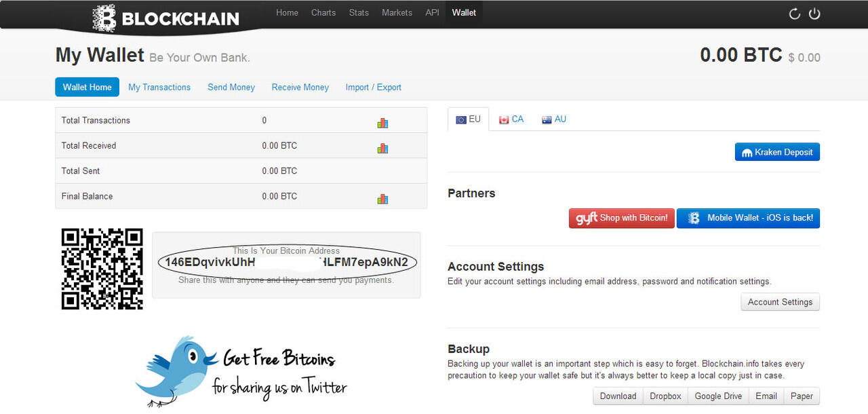
Task: Click the wallet QR code
Action: 102,269
